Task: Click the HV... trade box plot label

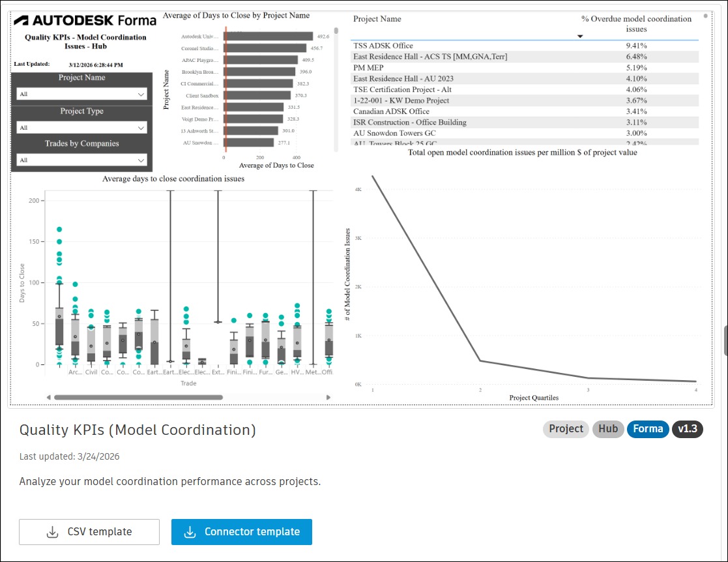Action: coord(297,372)
